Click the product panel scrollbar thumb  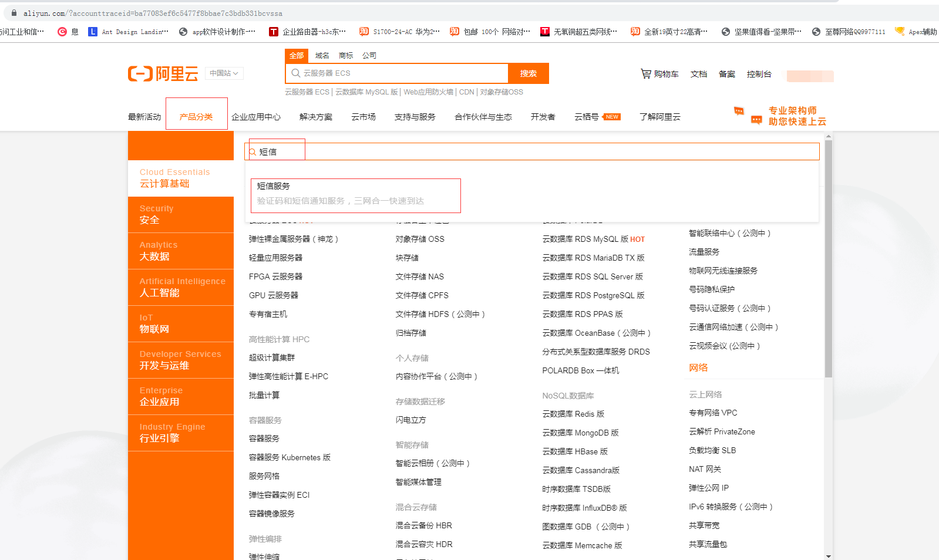pyautogui.click(x=829, y=258)
